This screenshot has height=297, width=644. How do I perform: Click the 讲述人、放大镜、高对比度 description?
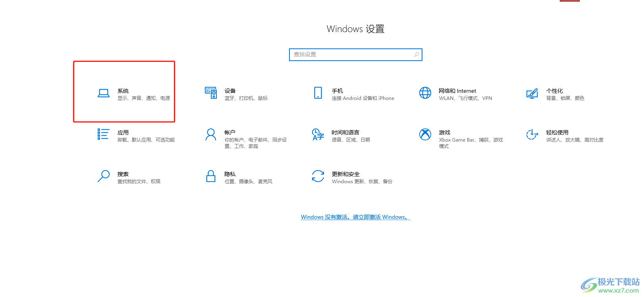(575, 140)
